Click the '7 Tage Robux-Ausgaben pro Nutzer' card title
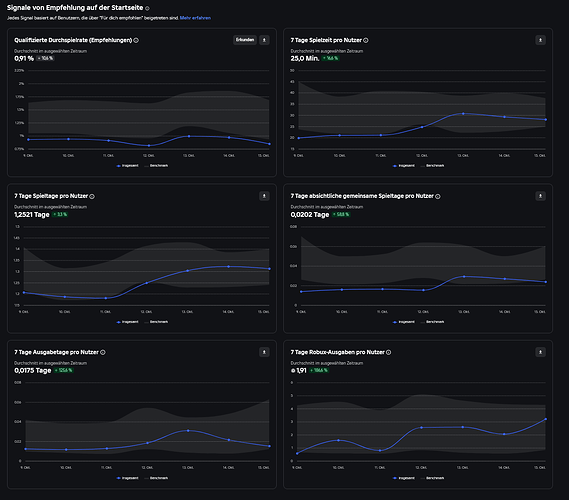Viewport: 569px width, 500px height. (x=337, y=352)
